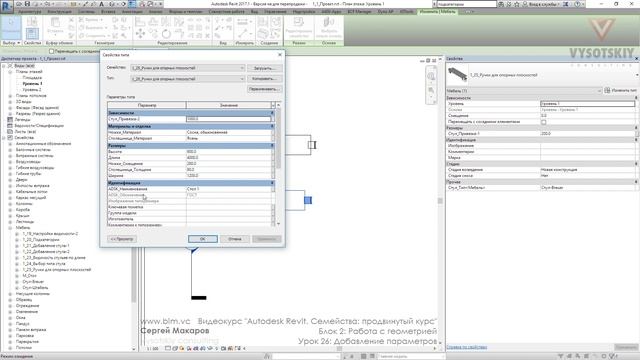Select the Move tool icon in ribbon
This screenshot has height=360, width=640.
point(140,34)
